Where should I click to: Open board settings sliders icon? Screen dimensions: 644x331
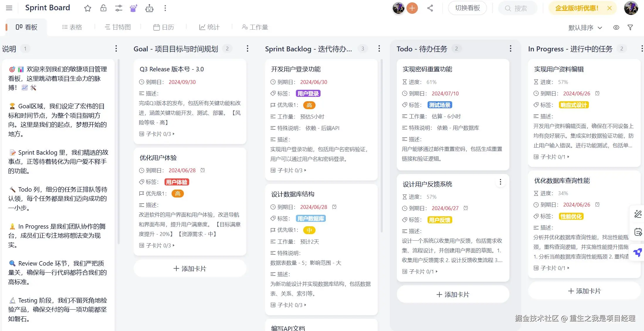pyautogui.click(x=118, y=8)
